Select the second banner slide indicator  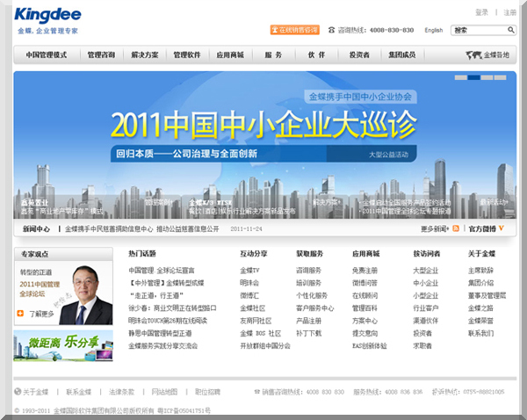(473, 77)
